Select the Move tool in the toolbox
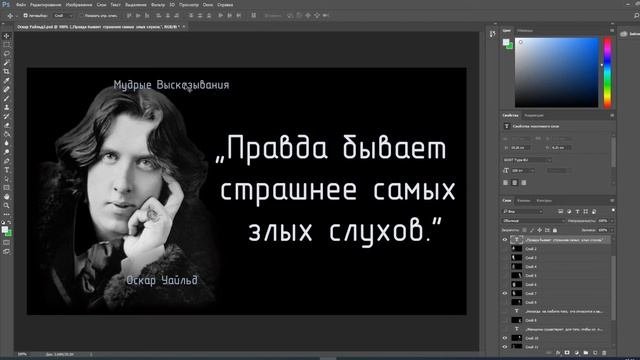This screenshot has height=360, width=640. pyautogui.click(x=7, y=36)
